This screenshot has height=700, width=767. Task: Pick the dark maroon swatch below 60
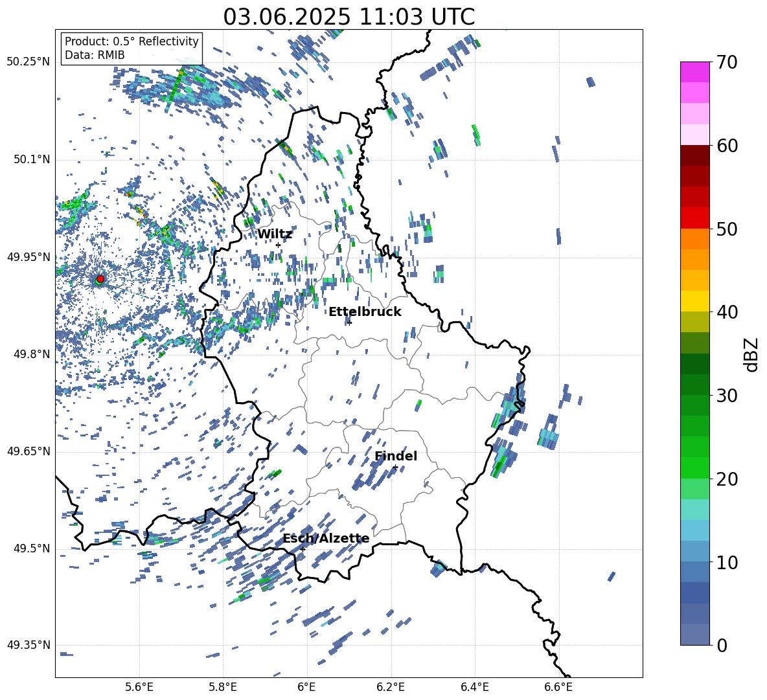[694, 155]
